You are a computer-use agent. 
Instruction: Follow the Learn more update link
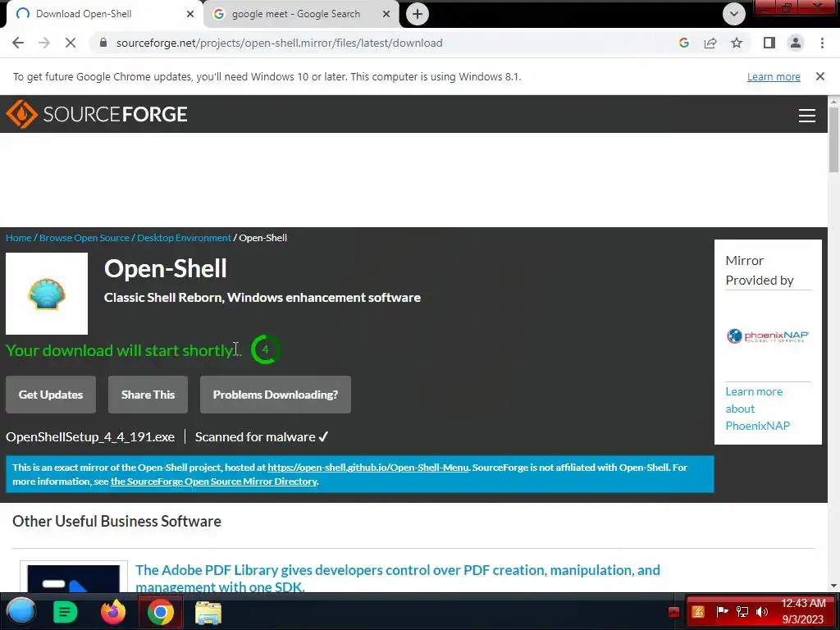pyautogui.click(x=774, y=76)
